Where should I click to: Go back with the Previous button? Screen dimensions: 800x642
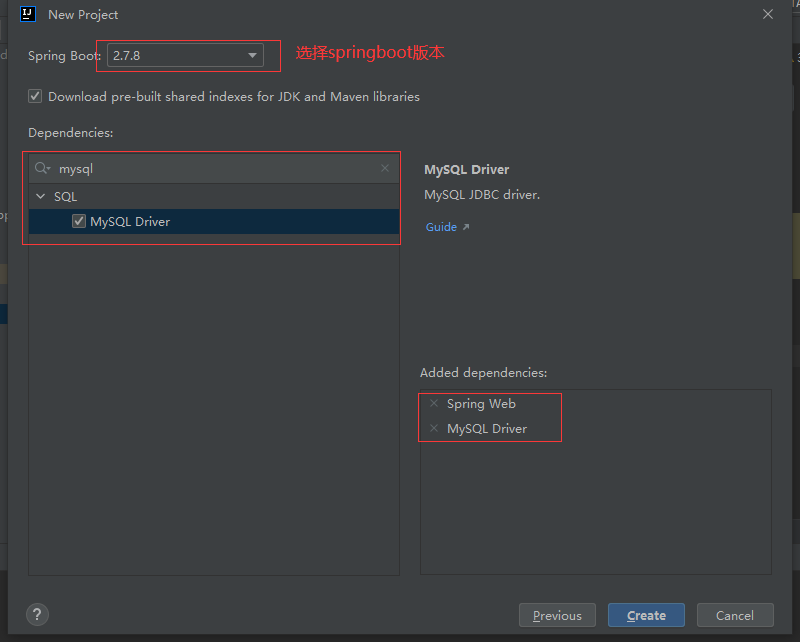click(557, 615)
